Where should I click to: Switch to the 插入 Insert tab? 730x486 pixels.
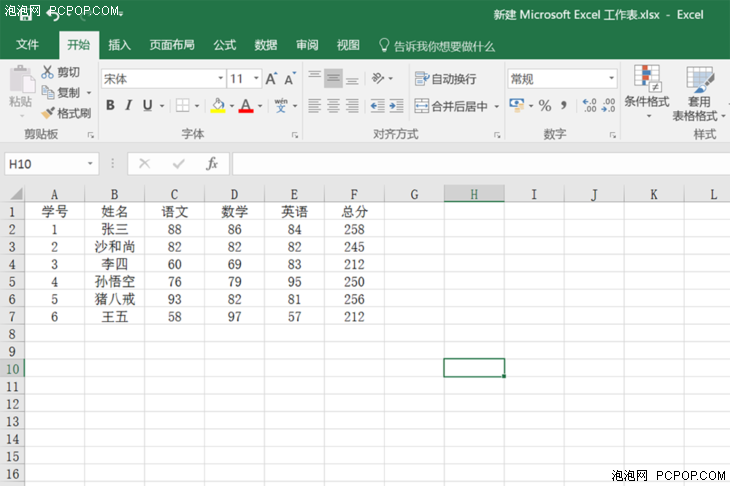[x=120, y=45]
